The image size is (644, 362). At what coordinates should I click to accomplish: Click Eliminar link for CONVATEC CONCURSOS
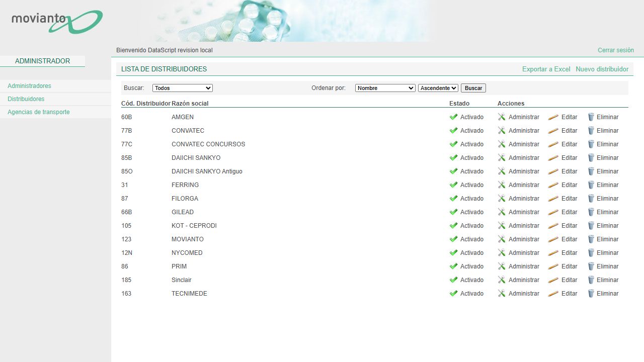[x=608, y=144]
